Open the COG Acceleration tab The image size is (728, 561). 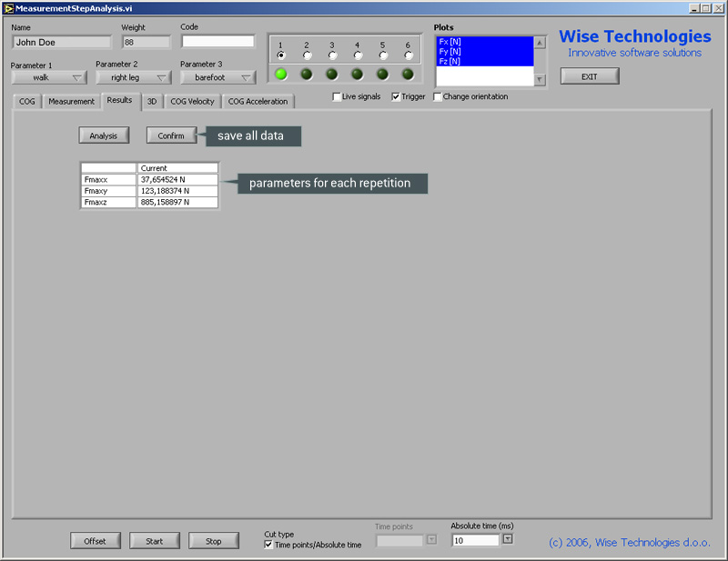click(x=258, y=101)
